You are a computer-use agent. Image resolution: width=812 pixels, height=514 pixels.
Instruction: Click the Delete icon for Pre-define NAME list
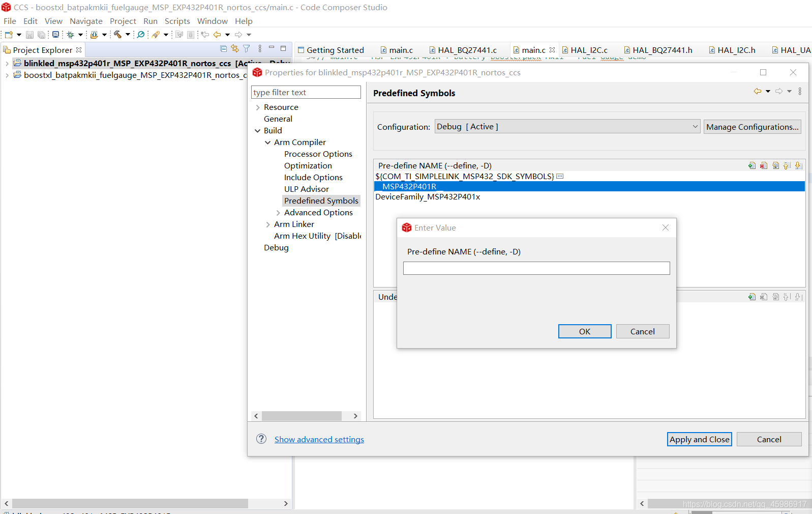click(x=764, y=165)
